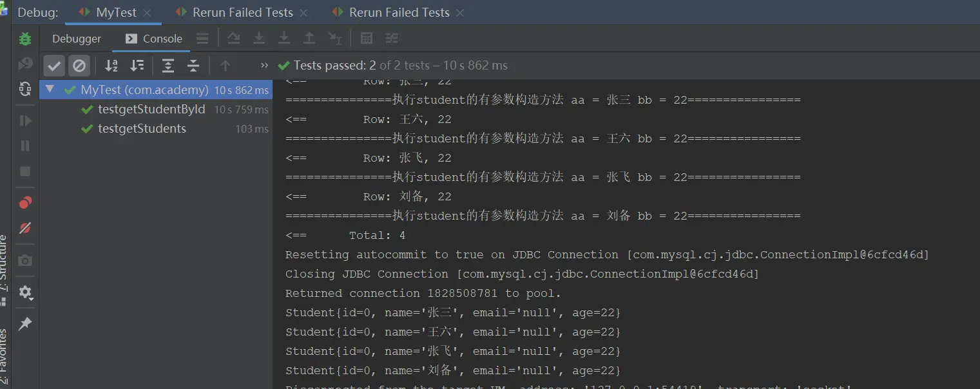
Task: Click the Pause Program icon
Action: click(25, 146)
